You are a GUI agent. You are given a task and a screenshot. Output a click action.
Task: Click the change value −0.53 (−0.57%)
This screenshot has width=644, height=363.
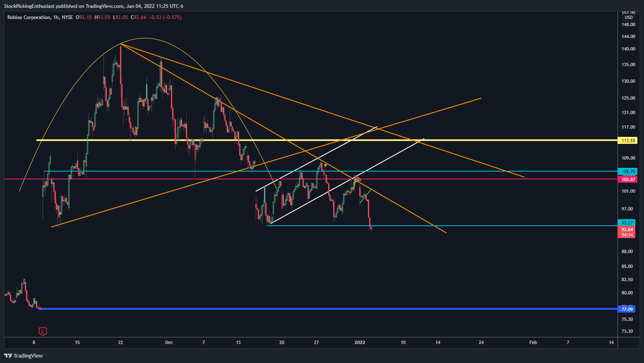tap(165, 17)
